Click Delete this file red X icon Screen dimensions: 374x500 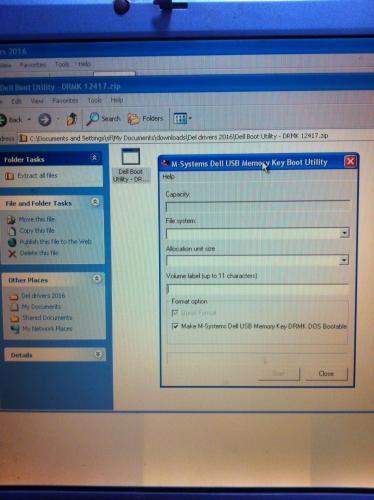pyautogui.click(x=12, y=254)
